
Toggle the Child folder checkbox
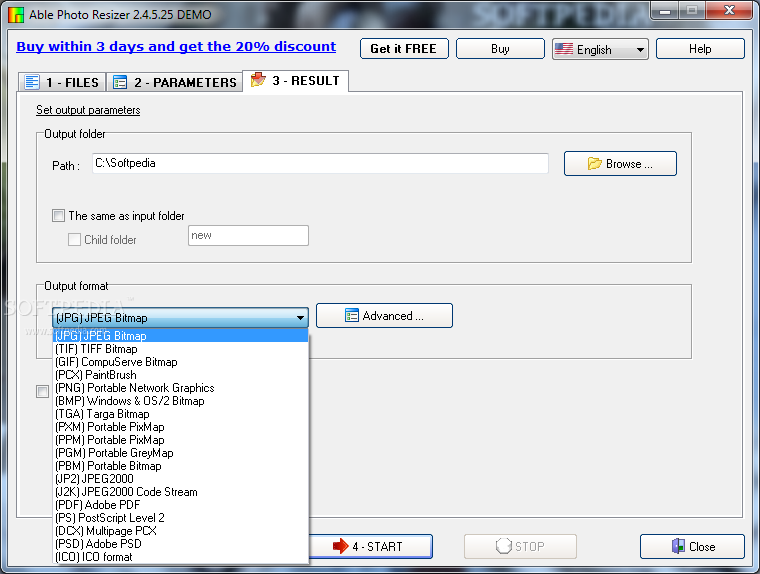[x=74, y=239]
